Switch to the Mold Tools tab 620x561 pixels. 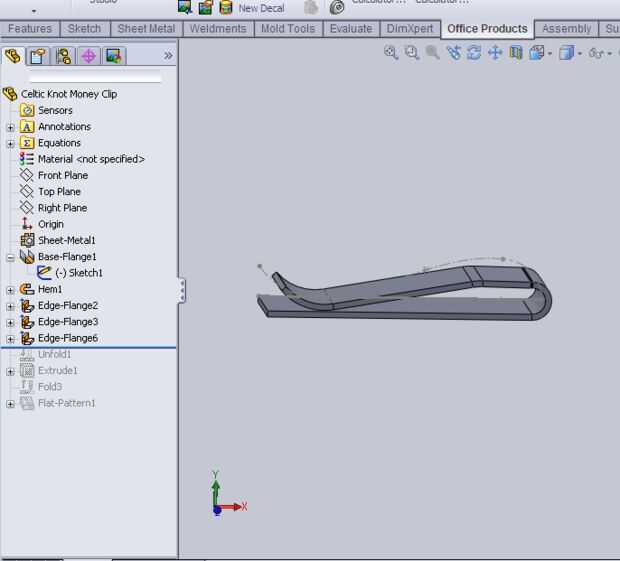click(288, 29)
